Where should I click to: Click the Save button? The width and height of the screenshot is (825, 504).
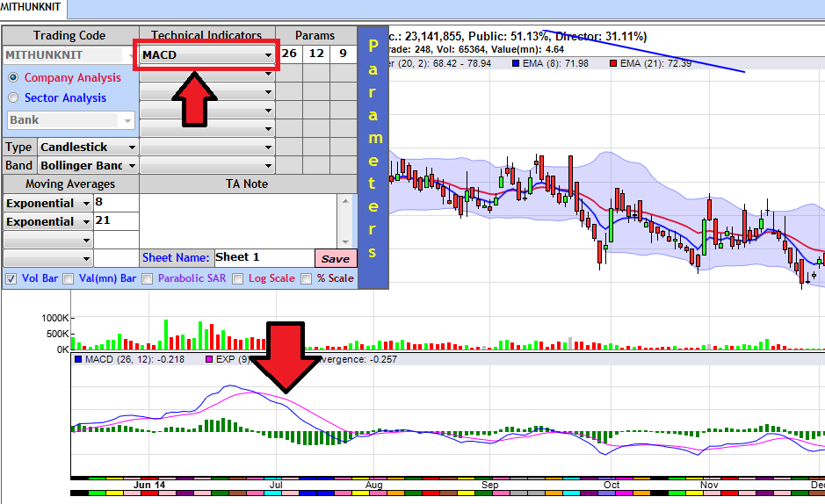[x=335, y=258]
